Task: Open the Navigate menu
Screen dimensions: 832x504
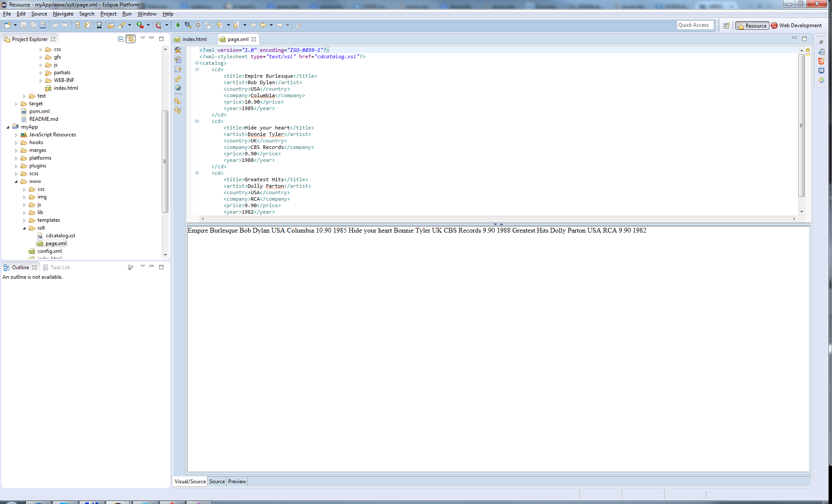Action: pyautogui.click(x=63, y=14)
